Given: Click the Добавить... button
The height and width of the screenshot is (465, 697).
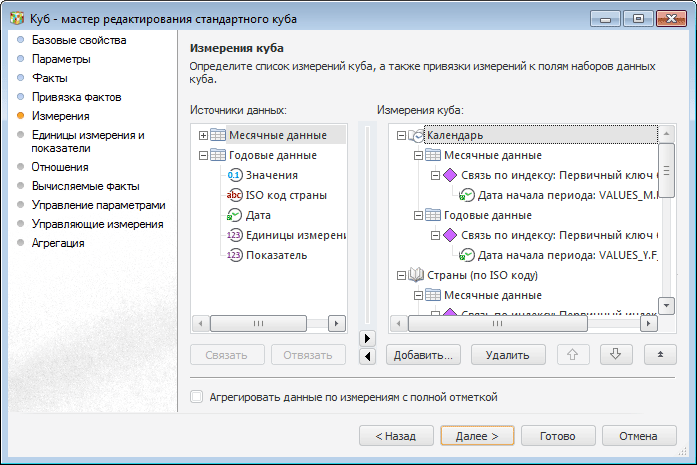Looking at the screenshot, I should [423, 354].
